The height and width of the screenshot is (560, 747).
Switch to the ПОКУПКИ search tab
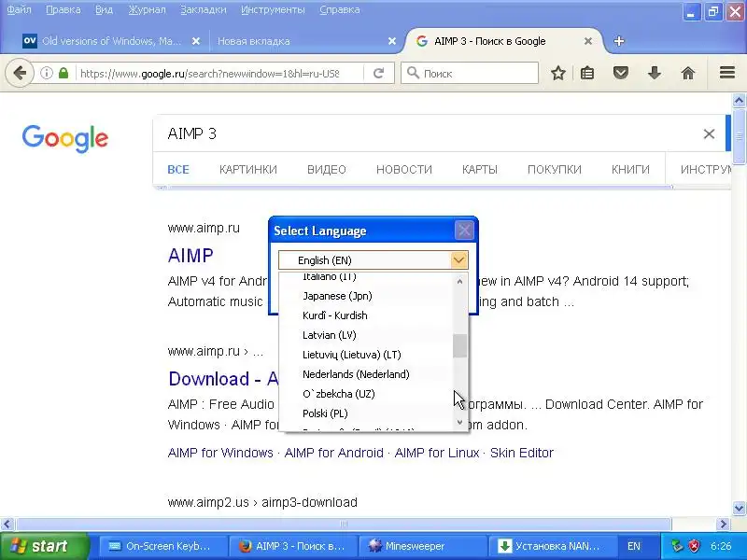pyautogui.click(x=555, y=170)
